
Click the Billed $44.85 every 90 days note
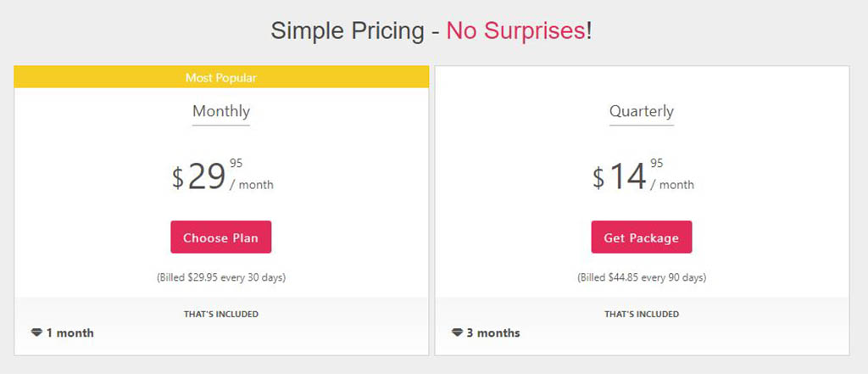(642, 277)
